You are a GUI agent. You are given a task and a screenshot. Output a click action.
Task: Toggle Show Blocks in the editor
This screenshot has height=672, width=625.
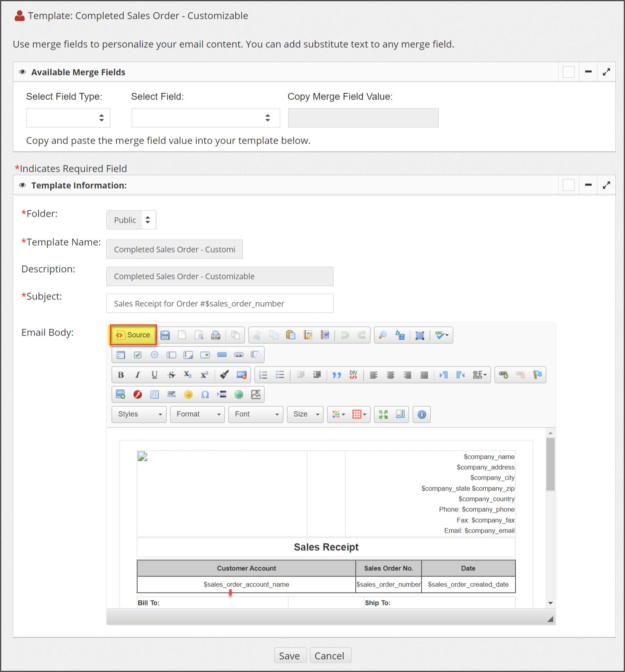pyautogui.click(x=400, y=414)
